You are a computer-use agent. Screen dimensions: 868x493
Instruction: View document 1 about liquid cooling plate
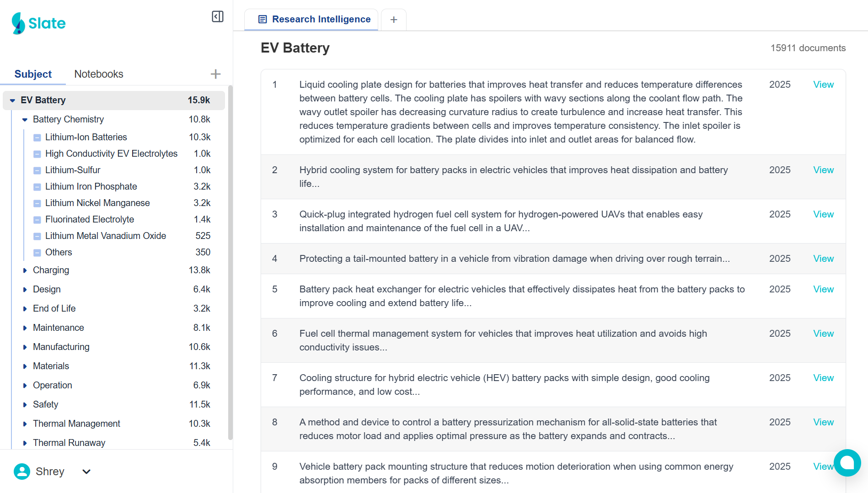[x=823, y=85]
